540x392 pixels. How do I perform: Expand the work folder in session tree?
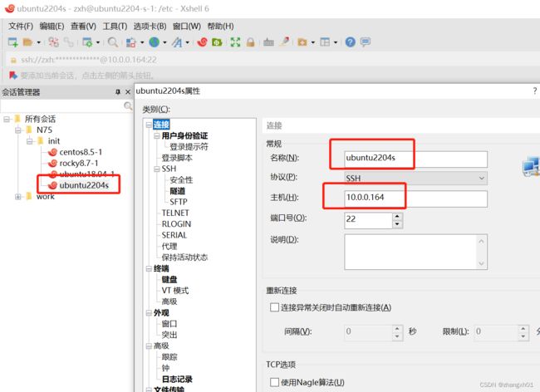[x=18, y=197]
